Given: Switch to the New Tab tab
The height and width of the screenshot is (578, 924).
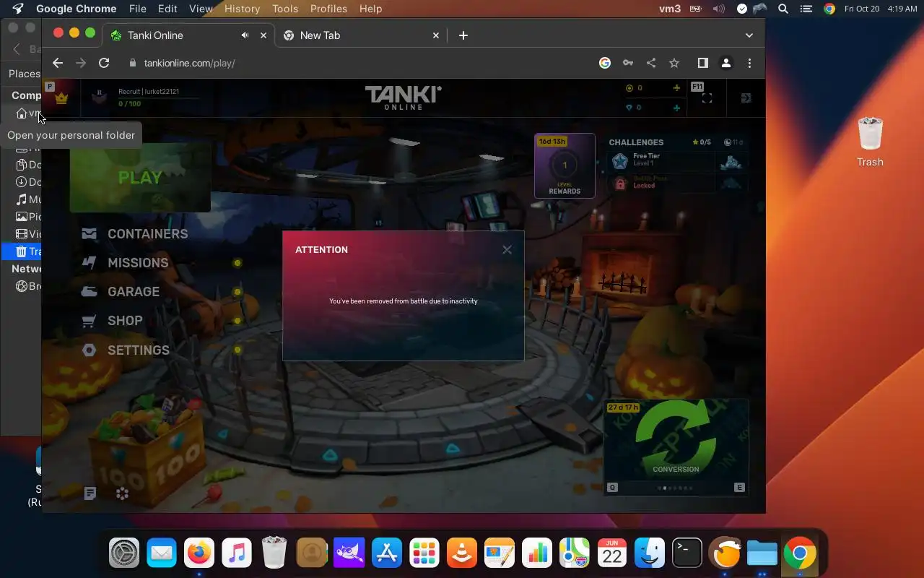Looking at the screenshot, I should click(360, 35).
